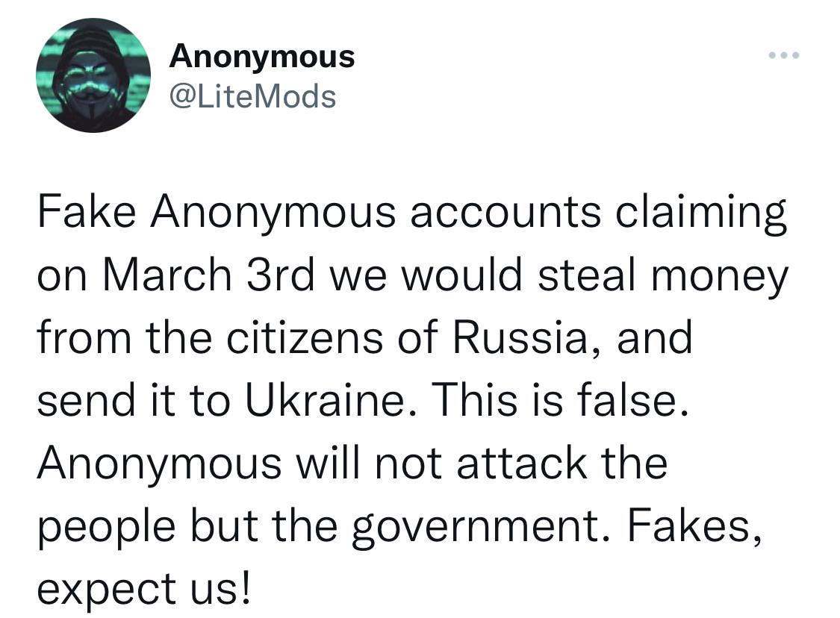
Task: Click the tweet line starting "on March 3rd"
Action: point(411,277)
